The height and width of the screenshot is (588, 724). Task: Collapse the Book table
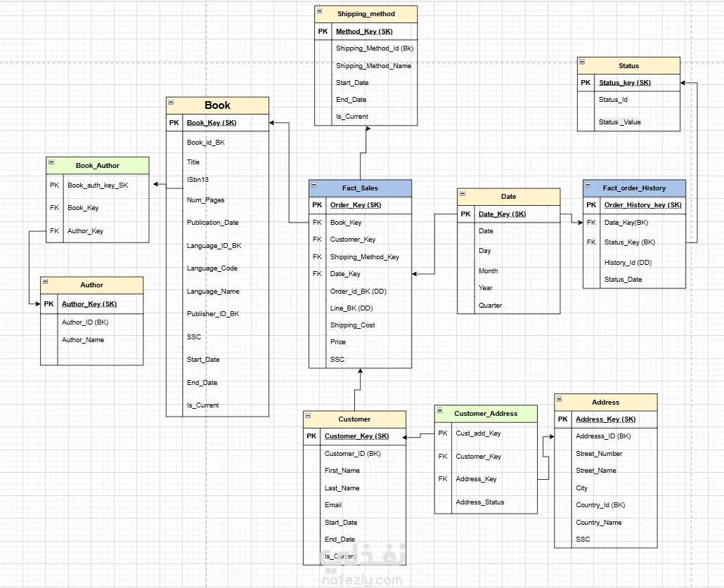tap(171, 102)
